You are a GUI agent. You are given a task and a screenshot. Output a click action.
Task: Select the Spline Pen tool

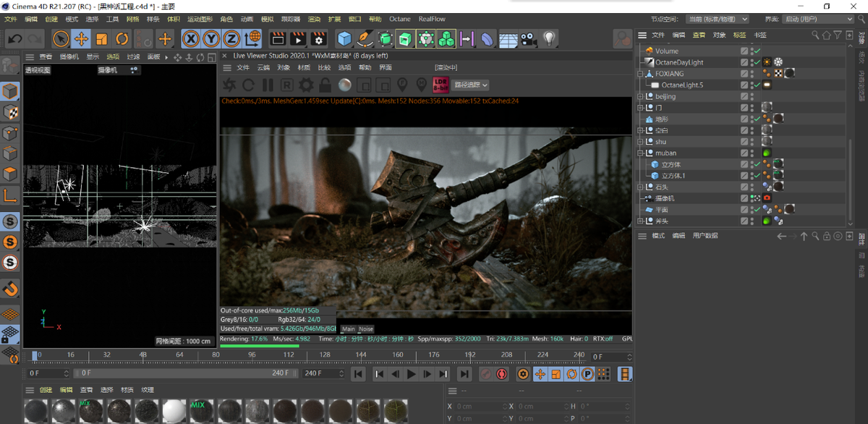(365, 38)
